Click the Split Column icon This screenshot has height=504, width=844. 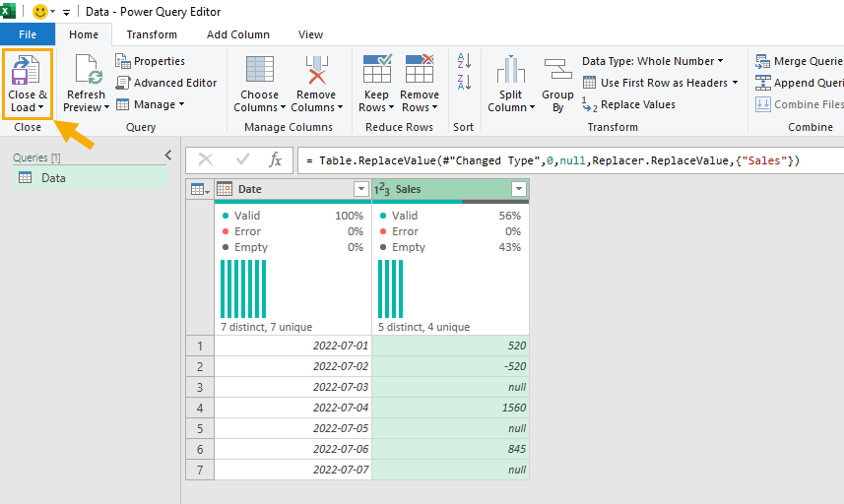coord(511,69)
